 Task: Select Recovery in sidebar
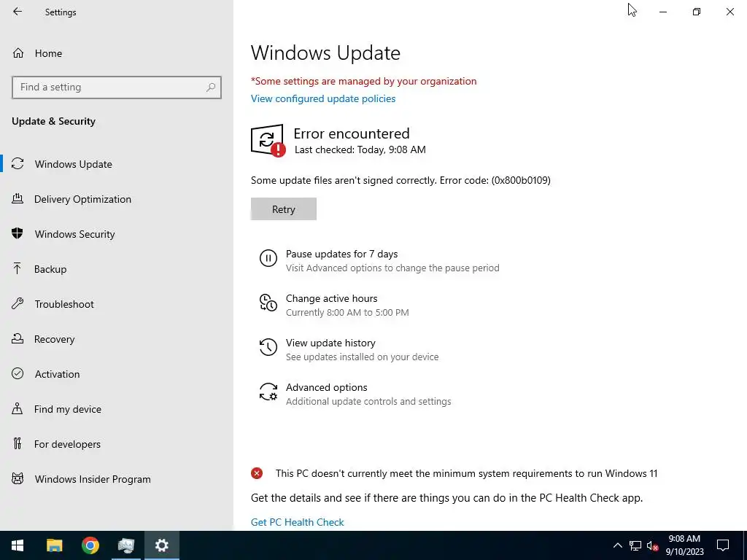[x=54, y=339]
